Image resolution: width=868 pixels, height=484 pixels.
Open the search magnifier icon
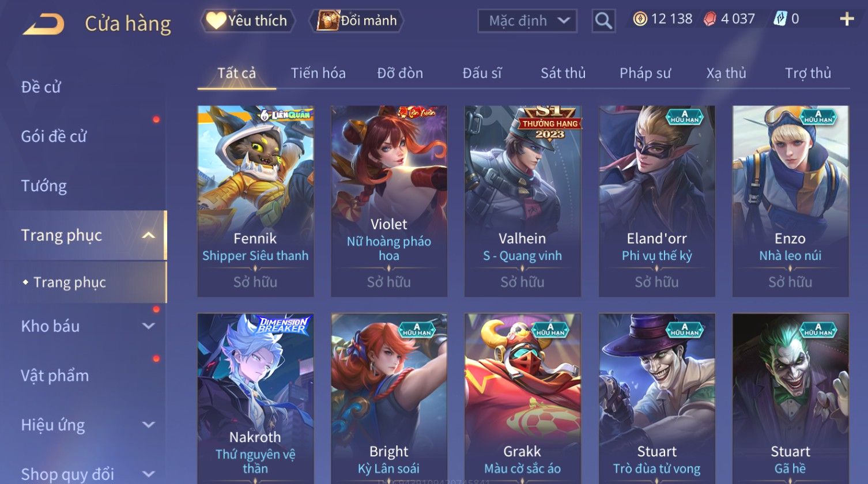603,21
